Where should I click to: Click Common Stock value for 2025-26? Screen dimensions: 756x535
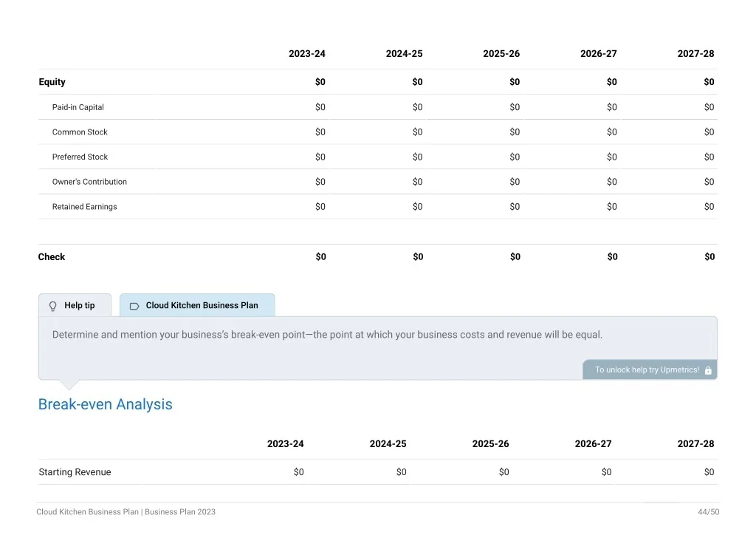(515, 132)
